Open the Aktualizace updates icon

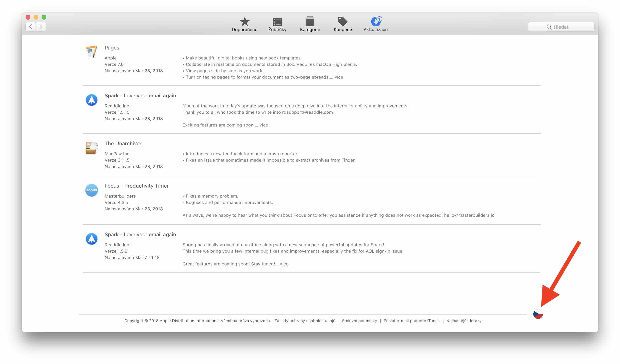(x=376, y=22)
